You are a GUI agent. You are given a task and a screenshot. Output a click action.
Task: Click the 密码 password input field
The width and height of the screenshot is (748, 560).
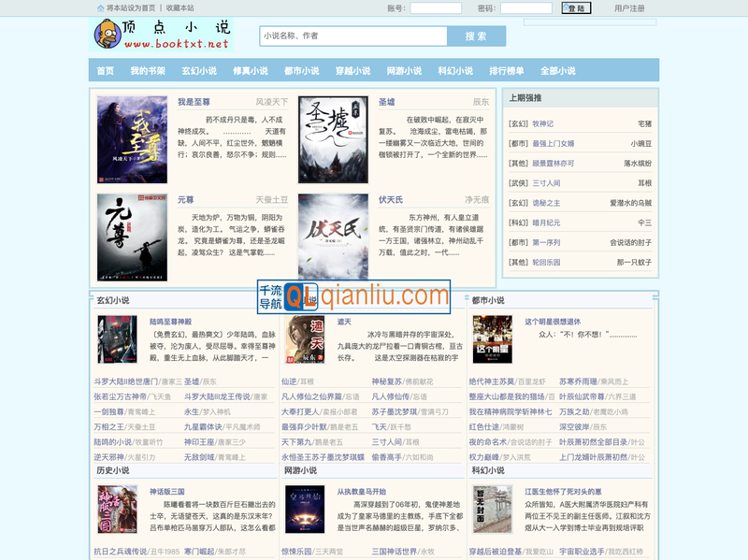tap(525, 8)
